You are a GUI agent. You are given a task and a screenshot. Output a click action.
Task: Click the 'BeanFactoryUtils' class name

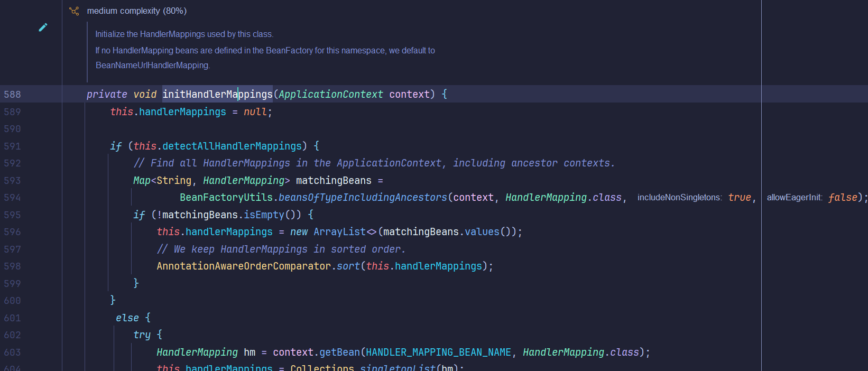coord(226,197)
